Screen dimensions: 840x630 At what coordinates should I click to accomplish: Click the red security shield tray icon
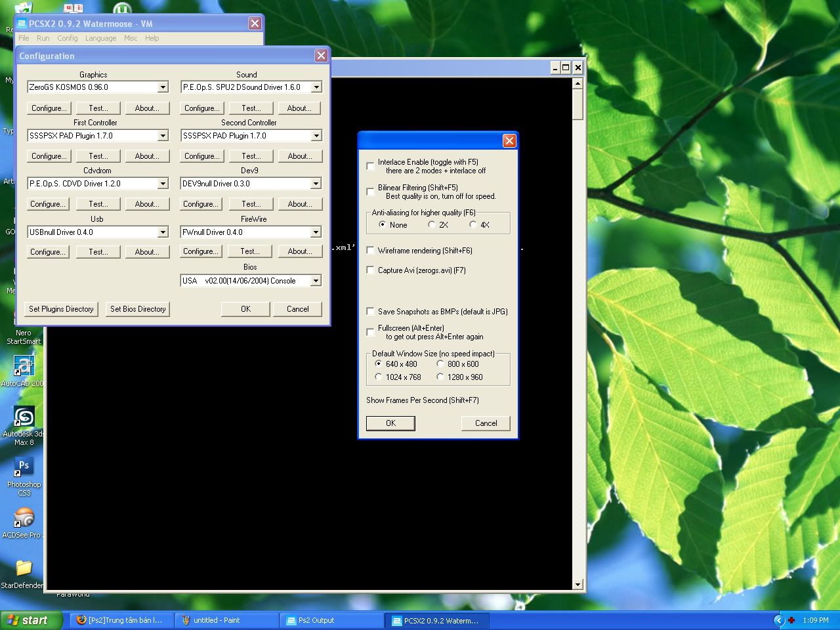tap(792, 620)
